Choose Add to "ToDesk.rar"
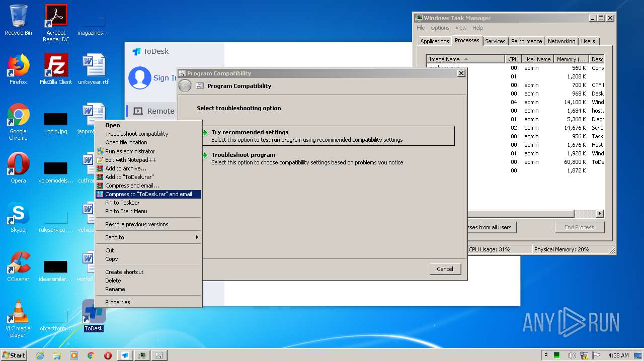Screen dimensions: 644x362 pyautogui.click(x=148, y=177)
